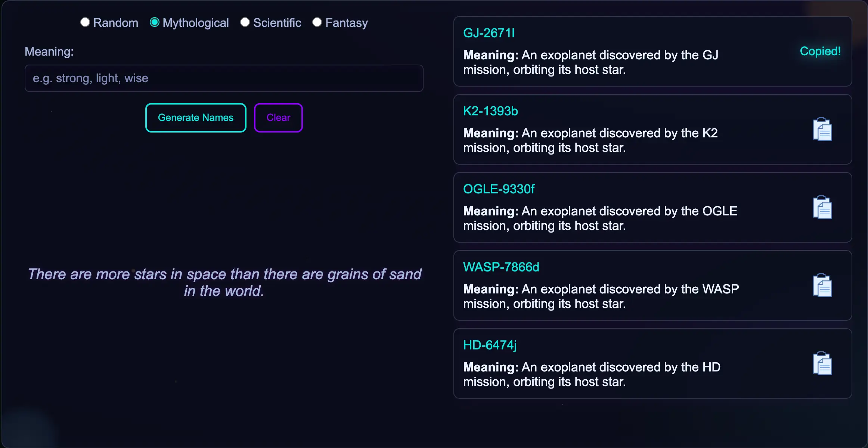Copy the WASP-7866d name to clipboard

[x=822, y=285]
